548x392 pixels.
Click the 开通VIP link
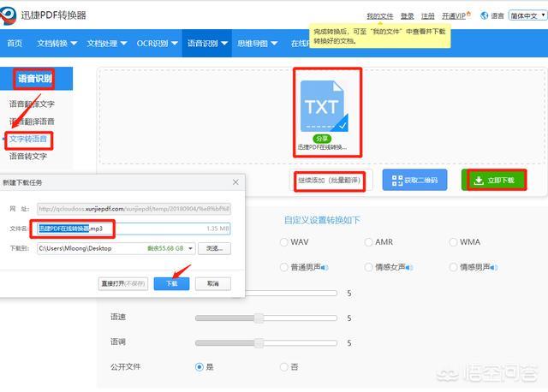(456, 15)
